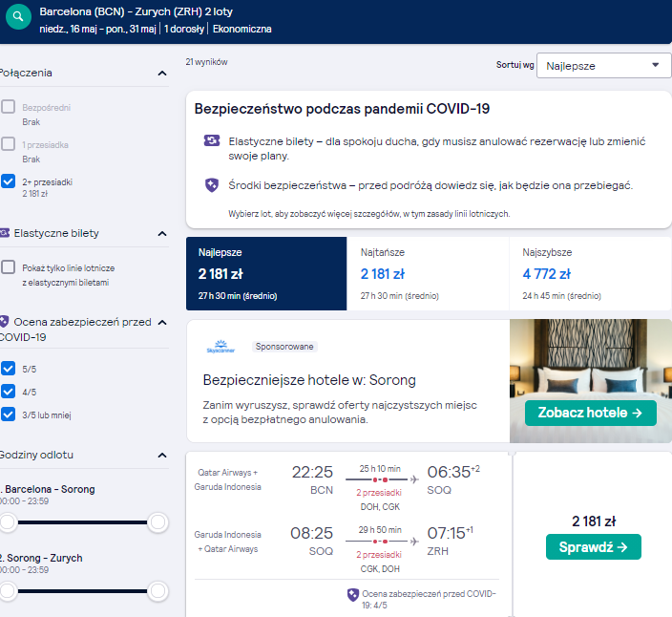Uncheck the 2+ przesiadki checkbox
Viewport: 672px width, 617px height.
click(9, 181)
